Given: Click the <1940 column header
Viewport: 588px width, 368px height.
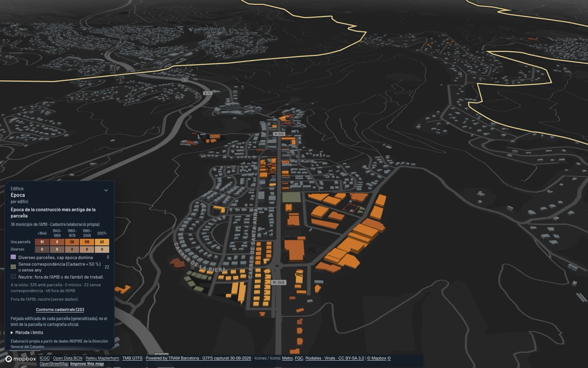Looking at the screenshot, I should [x=42, y=234].
